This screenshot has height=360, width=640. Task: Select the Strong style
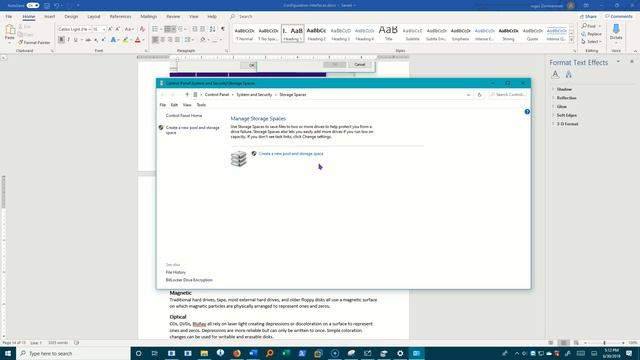point(508,33)
